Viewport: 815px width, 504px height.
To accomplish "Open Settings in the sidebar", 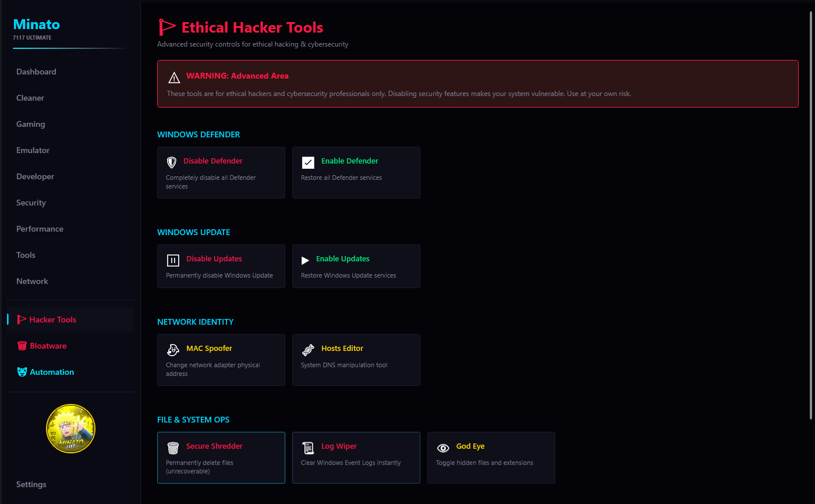I will coord(31,484).
